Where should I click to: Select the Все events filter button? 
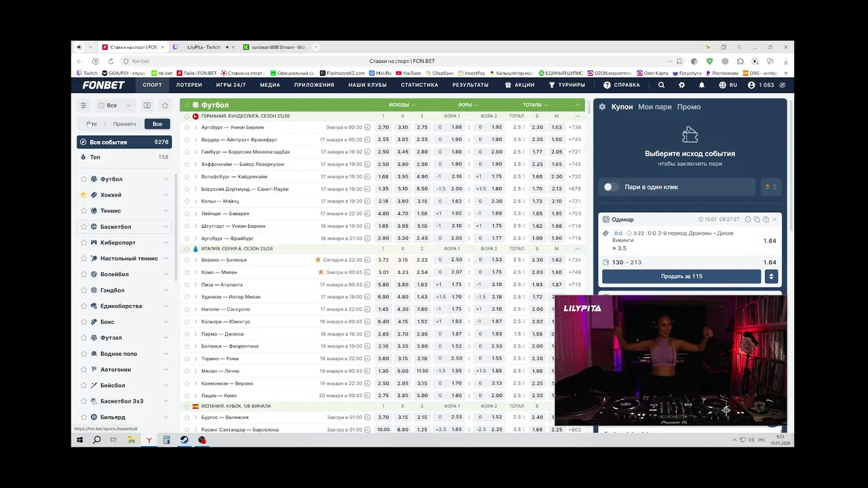[x=157, y=124]
